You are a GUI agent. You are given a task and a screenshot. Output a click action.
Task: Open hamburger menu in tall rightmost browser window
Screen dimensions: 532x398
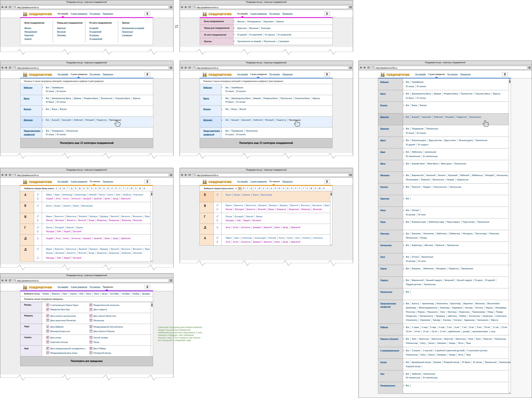point(529,68)
